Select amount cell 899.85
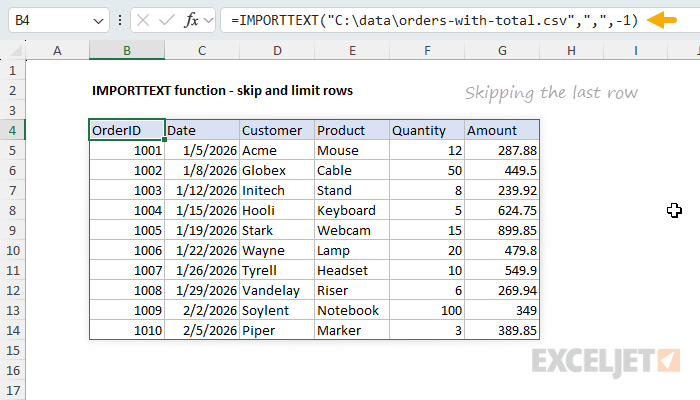Viewport: 700px width, 400px height. 502,230
